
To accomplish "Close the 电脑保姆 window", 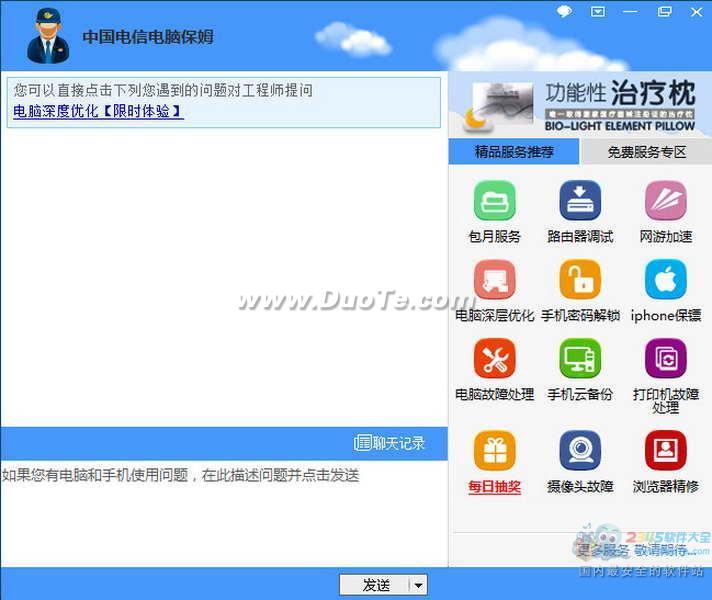I will click(696, 12).
